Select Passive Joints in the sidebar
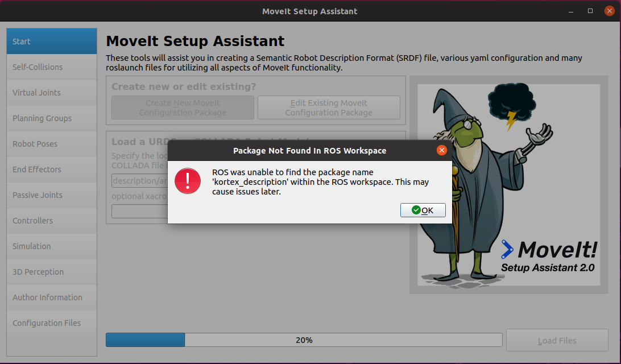The image size is (621, 364). (51, 195)
